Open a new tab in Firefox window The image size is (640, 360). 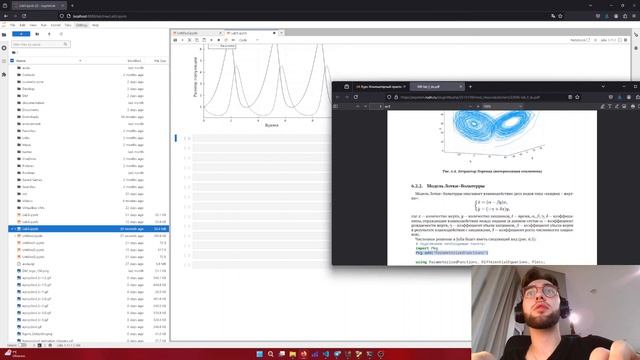point(470,87)
